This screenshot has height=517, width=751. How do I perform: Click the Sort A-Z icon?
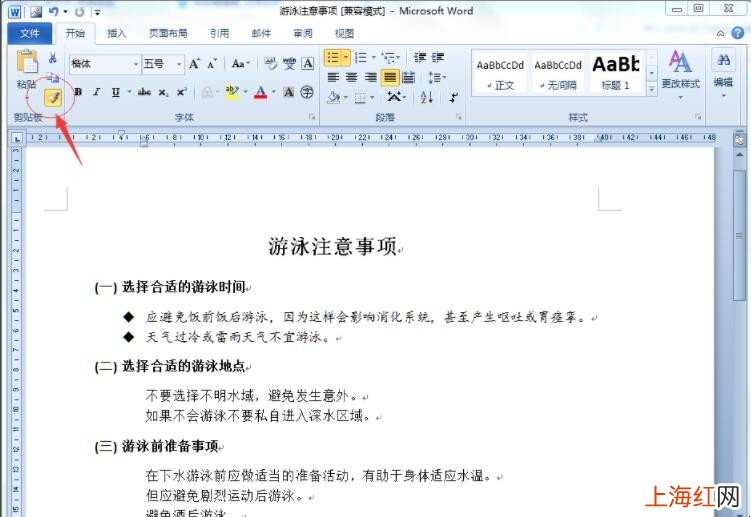[x=426, y=97]
